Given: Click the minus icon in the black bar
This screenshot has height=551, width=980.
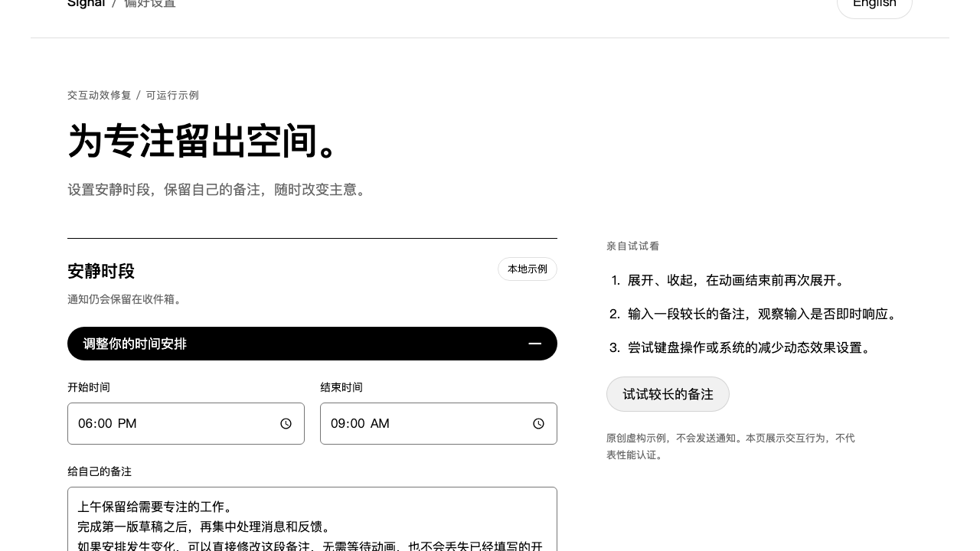Looking at the screenshot, I should pyautogui.click(x=535, y=344).
